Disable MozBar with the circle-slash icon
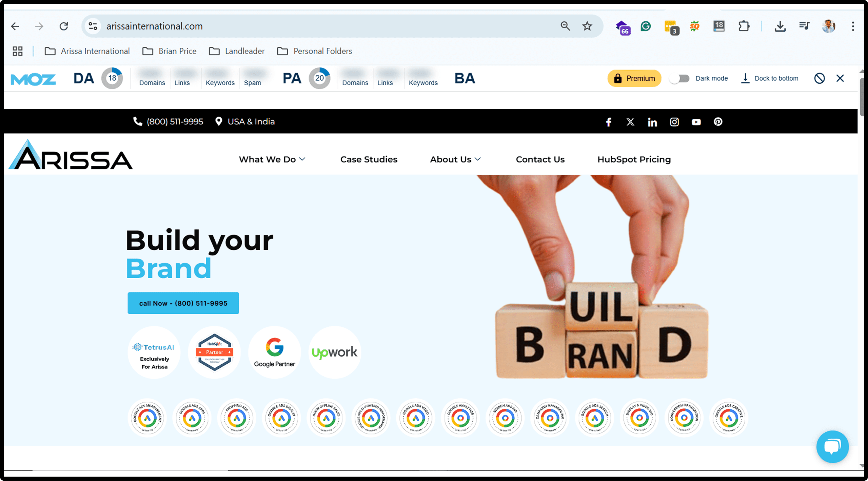The height and width of the screenshot is (481, 868). click(x=819, y=78)
